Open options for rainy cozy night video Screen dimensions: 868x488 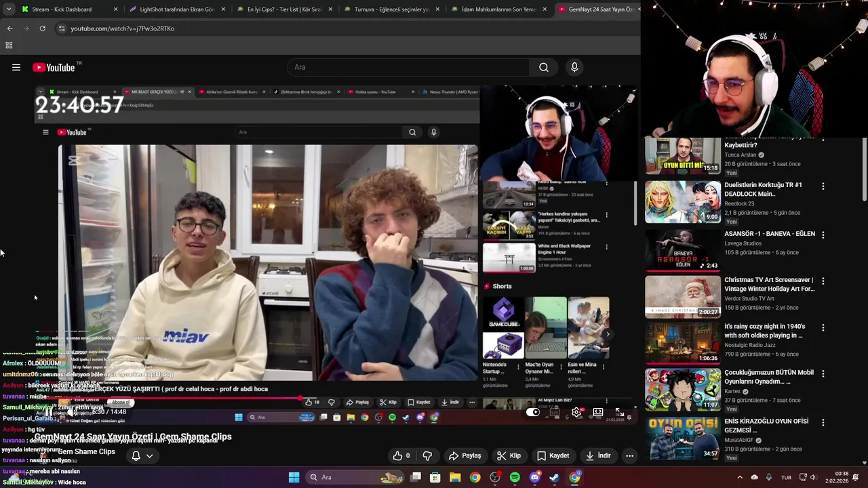(x=823, y=327)
